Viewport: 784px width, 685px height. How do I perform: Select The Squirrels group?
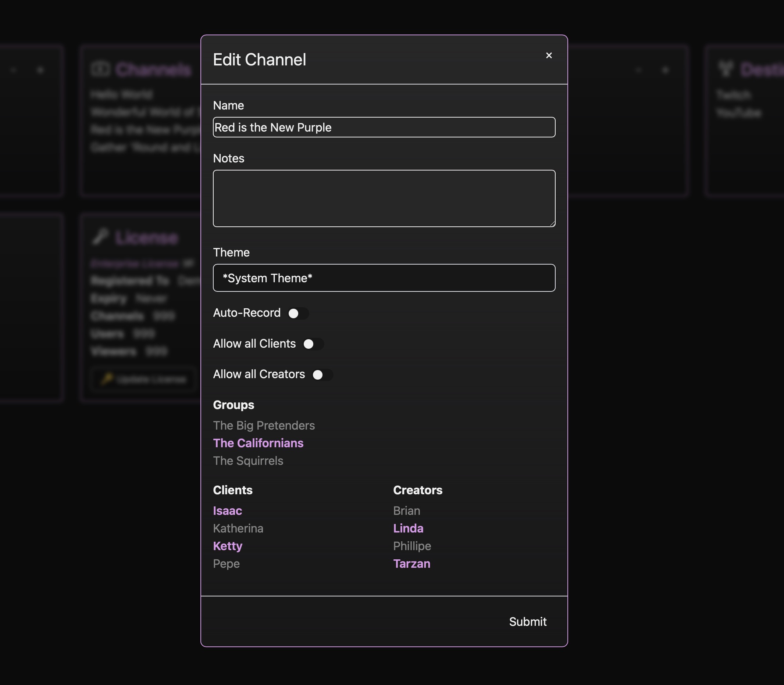click(x=248, y=460)
